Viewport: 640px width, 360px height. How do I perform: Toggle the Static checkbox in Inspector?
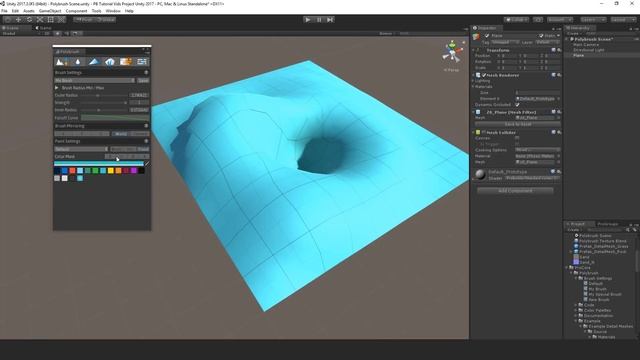(541, 36)
